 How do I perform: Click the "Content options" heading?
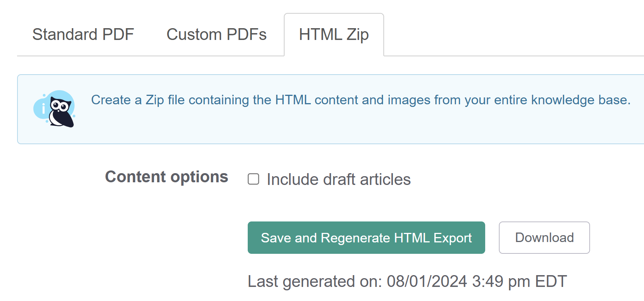coord(166,177)
